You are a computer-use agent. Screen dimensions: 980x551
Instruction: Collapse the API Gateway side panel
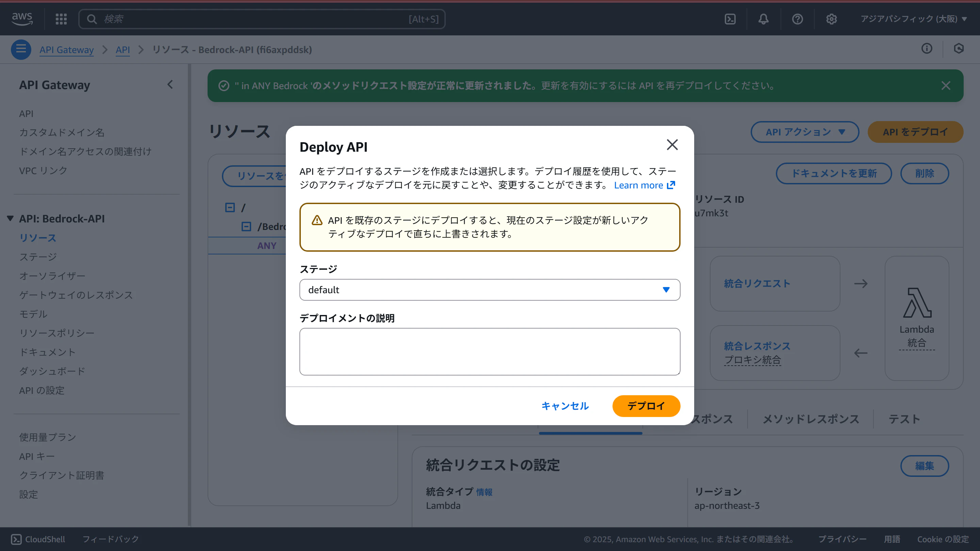[x=170, y=84]
